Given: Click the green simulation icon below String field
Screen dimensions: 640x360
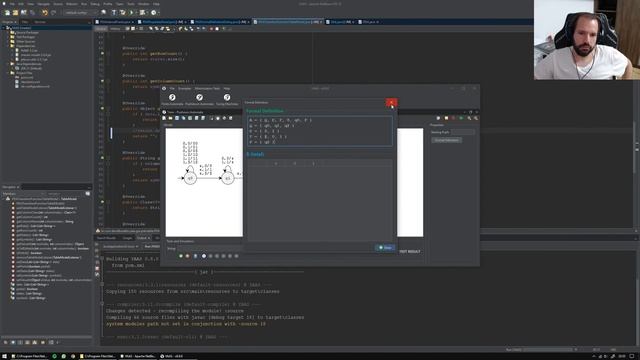Looking at the screenshot, I should click(x=181, y=256).
